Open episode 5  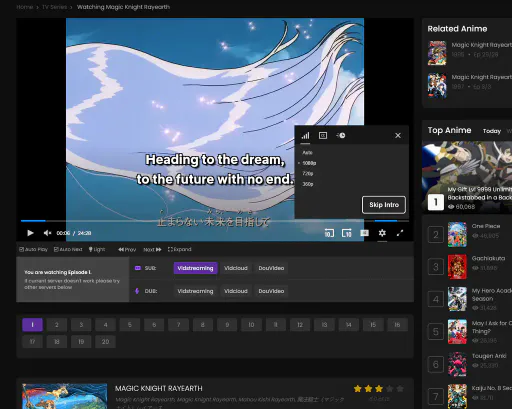[x=130, y=325]
